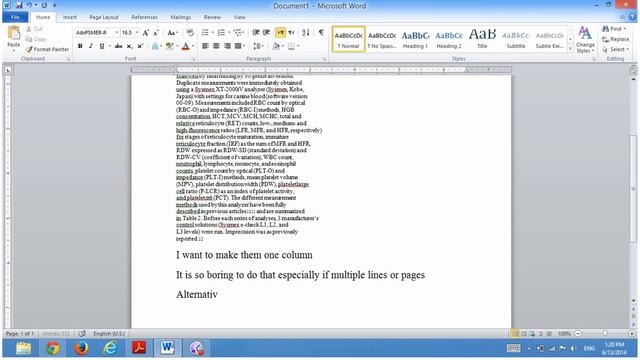Apply the Heading 1 style

coord(415,39)
